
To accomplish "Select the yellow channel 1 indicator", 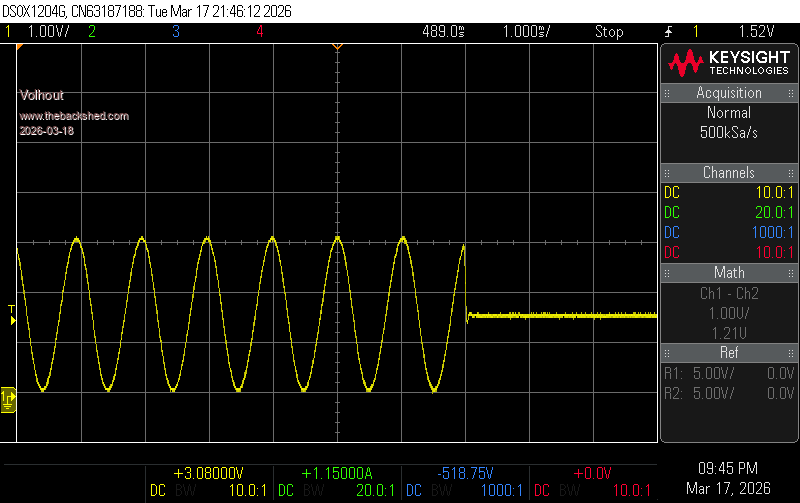I will click(8, 32).
